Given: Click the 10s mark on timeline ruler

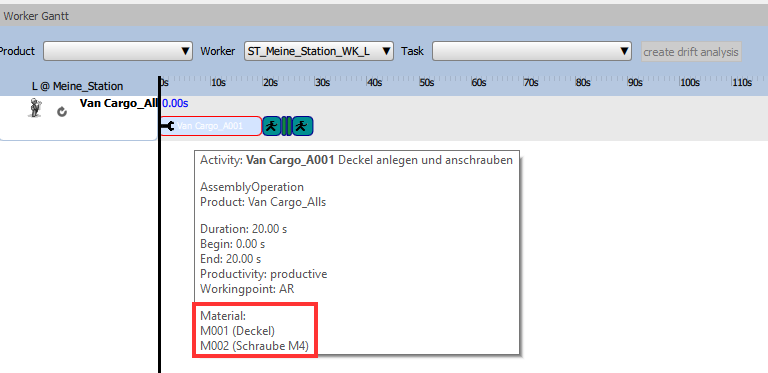Looking at the screenshot, I should coord(218,83).
